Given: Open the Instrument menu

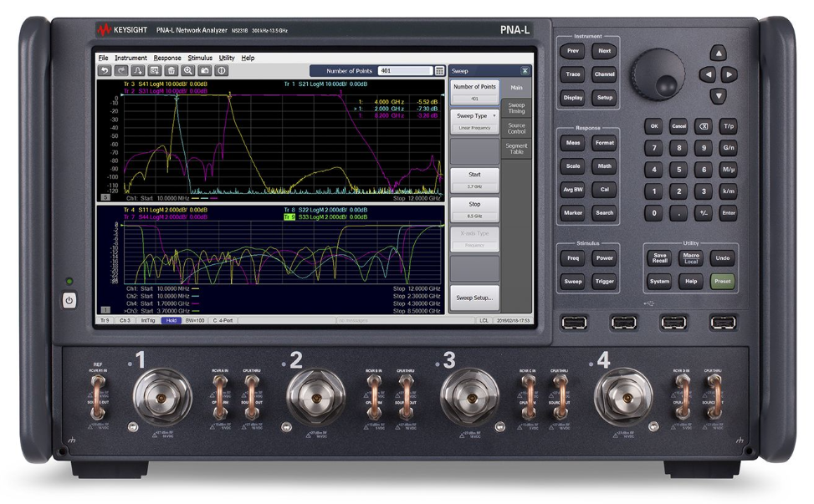Looking at the screenshot, I should 131,58.
